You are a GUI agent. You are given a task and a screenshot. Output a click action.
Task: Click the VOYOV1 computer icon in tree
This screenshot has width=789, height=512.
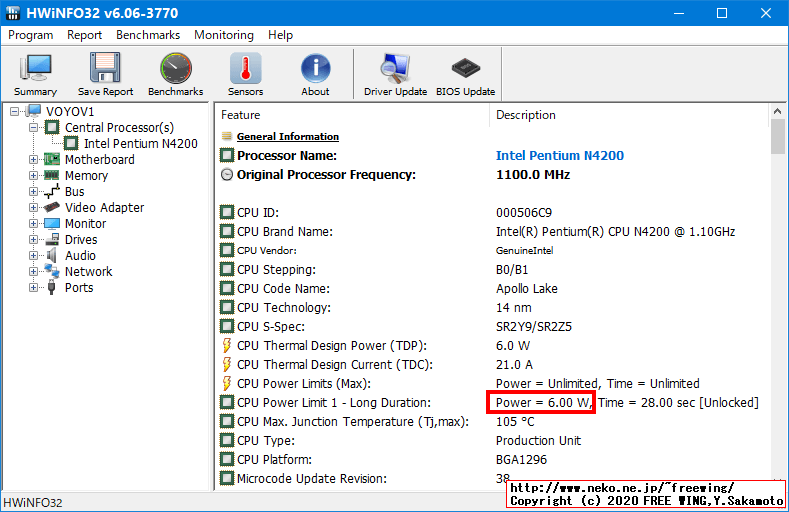pos(34,111)
